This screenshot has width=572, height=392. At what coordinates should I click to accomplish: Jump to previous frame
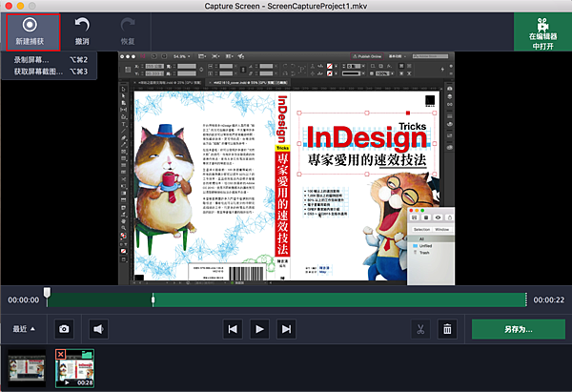click(231, 329)
